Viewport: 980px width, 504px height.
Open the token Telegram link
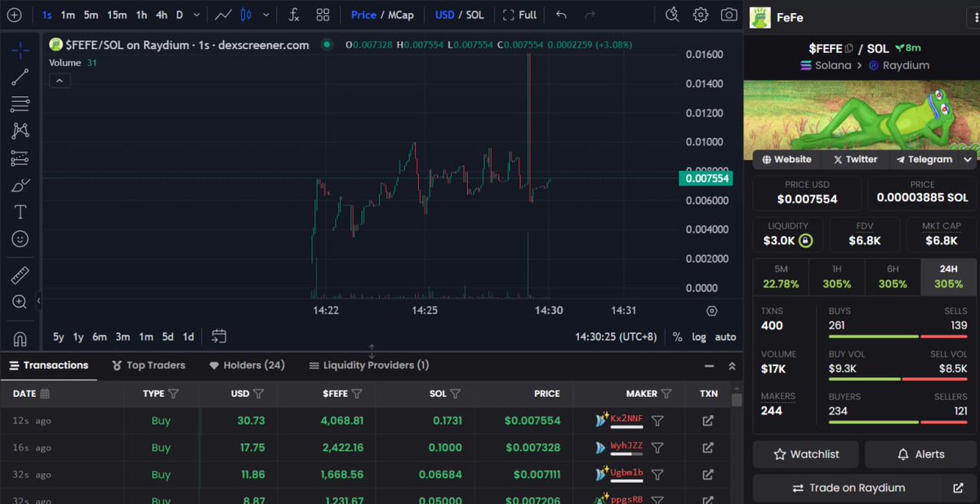[x=924, y=160]
